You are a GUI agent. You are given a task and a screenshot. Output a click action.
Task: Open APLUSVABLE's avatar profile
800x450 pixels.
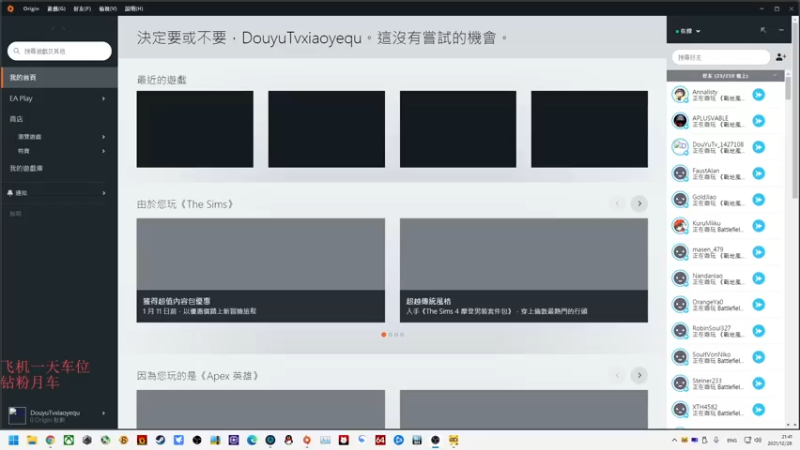[680, 121]
